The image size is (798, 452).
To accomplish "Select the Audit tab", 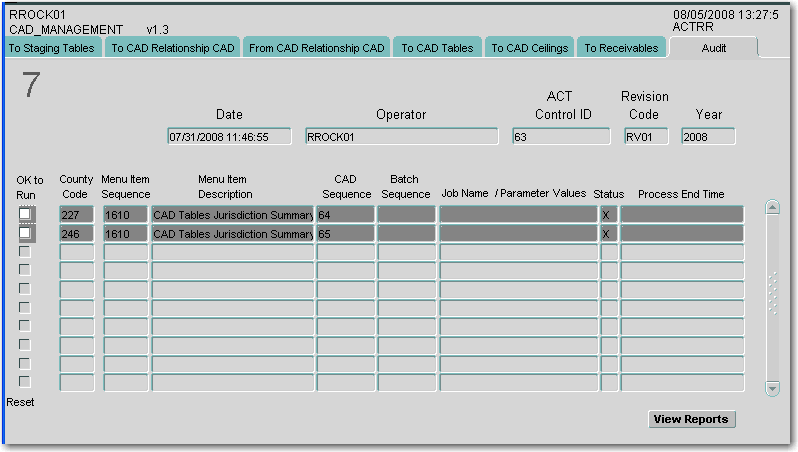I will click(714, 48).
